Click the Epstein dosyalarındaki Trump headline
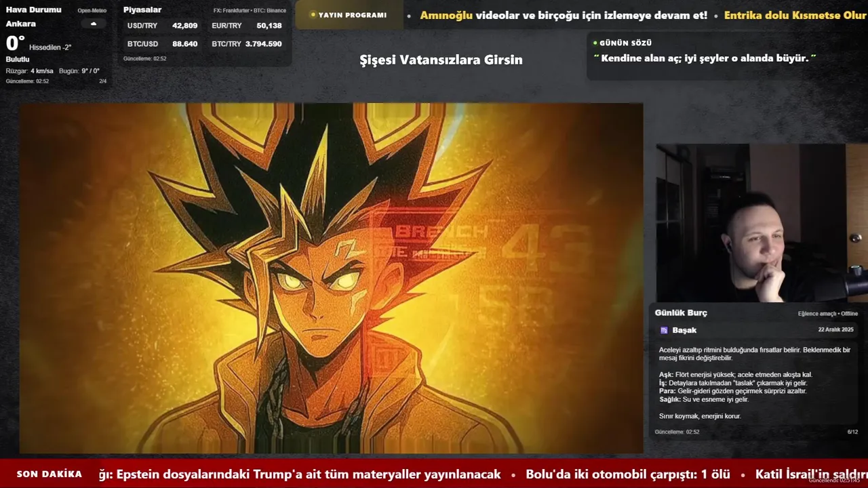 pyautogui.click(x=300, y=474)
